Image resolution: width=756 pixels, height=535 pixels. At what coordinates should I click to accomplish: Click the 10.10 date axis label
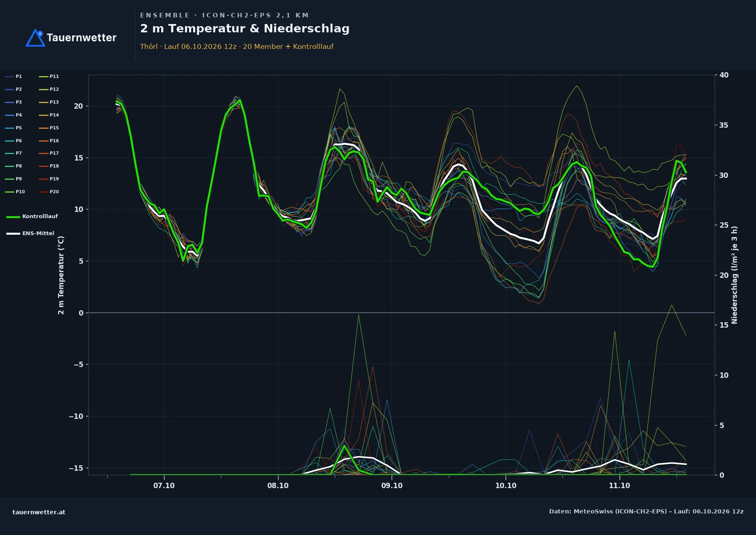pos(506,486)
